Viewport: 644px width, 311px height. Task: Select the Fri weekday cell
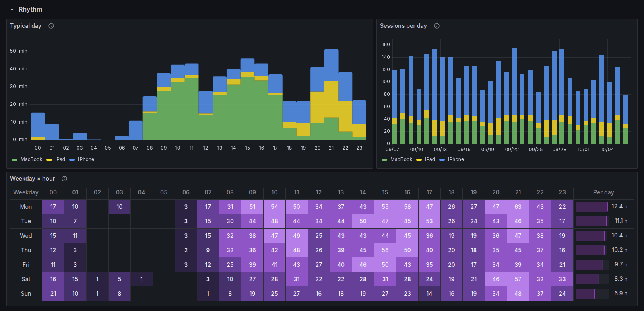(x=26, y=265)
